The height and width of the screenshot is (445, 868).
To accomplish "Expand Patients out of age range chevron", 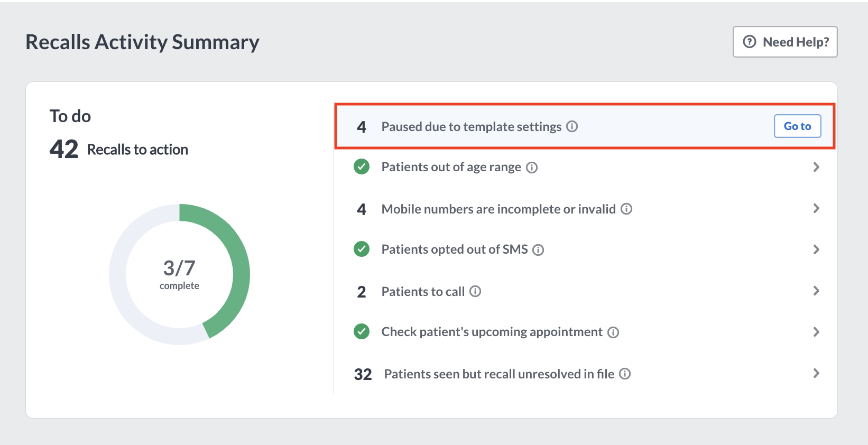I will [x=816, y=167].
